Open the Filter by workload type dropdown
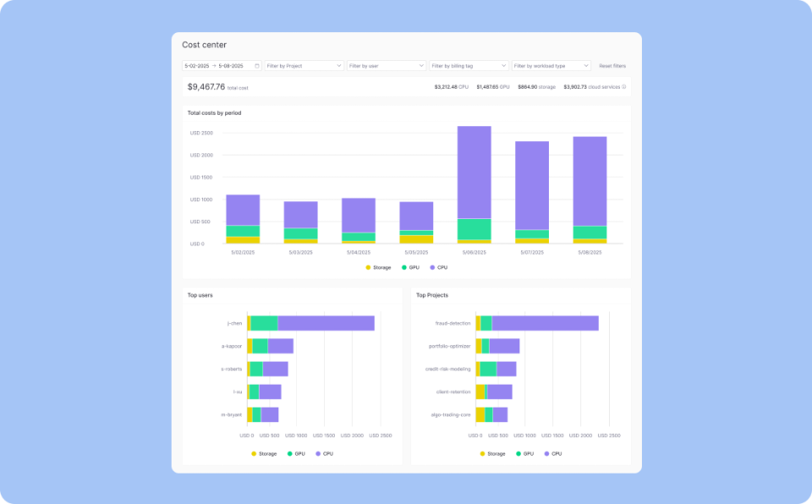812x504 pixels. pos(552,64)
